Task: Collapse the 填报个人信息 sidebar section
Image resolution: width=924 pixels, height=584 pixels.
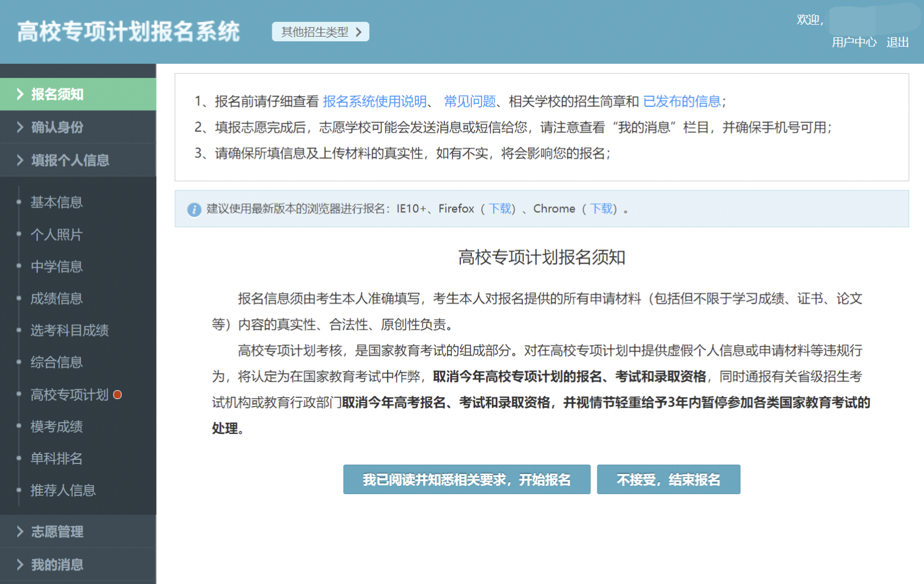Action: (70, 160)
